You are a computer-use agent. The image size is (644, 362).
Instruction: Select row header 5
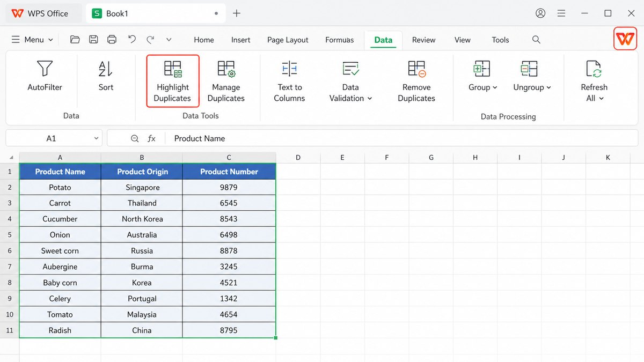click(10, 235)
